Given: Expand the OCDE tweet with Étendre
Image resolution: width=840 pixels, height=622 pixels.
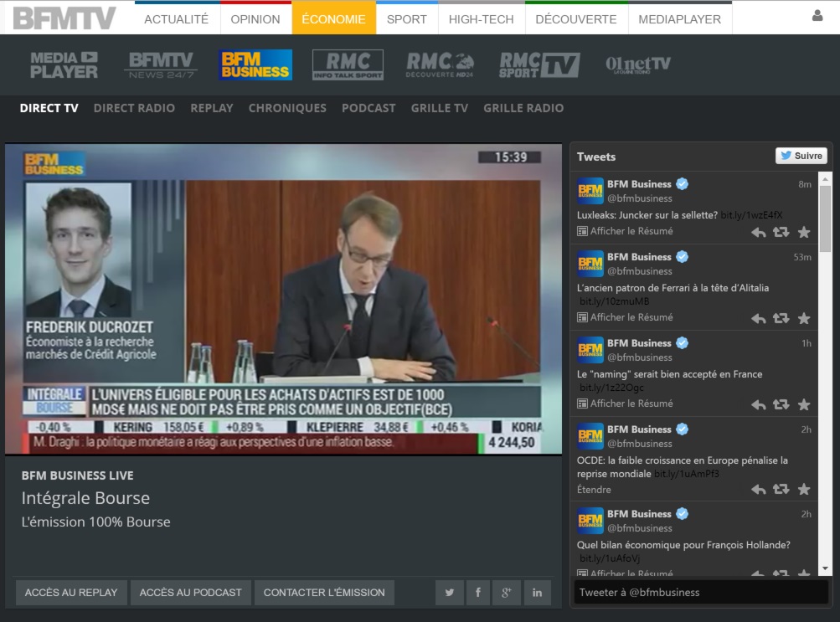Looking at the screenshot, I should [x=594, y=490].
